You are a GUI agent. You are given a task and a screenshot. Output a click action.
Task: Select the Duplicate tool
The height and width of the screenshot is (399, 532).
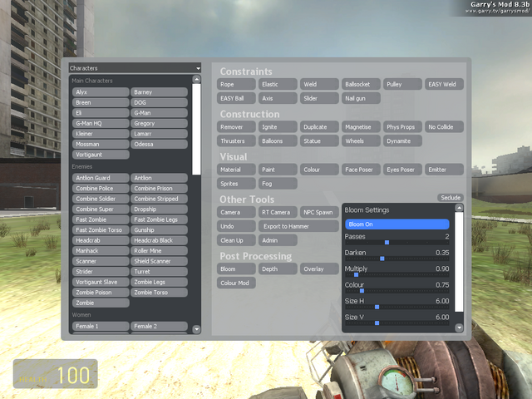(x=319, y=127)
